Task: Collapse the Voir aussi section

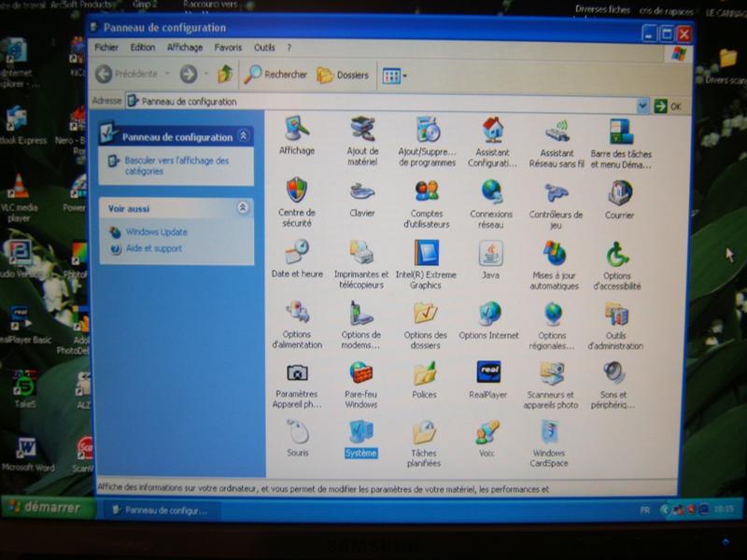Action: coord(244,208)
